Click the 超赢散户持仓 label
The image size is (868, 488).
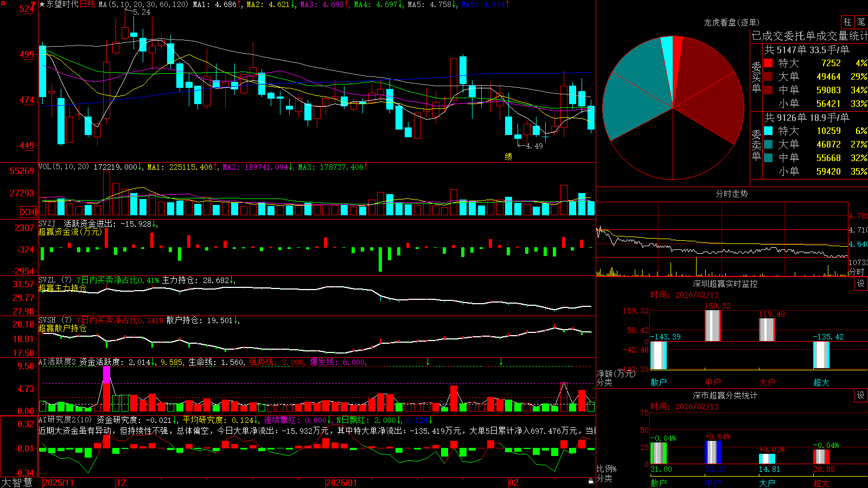pyautogui.click(x=62, y=328)
